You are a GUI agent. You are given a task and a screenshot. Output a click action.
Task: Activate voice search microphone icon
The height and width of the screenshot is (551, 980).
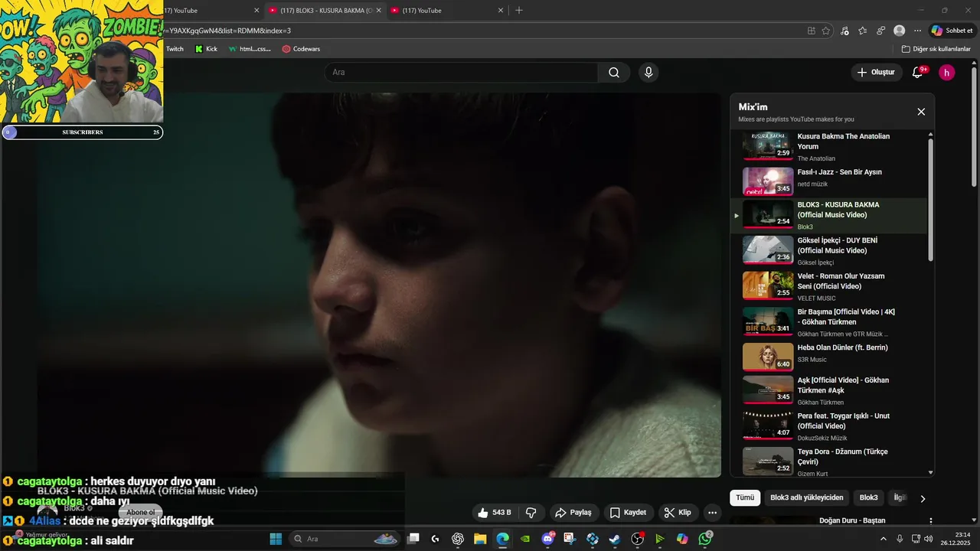tap(648, 73)
